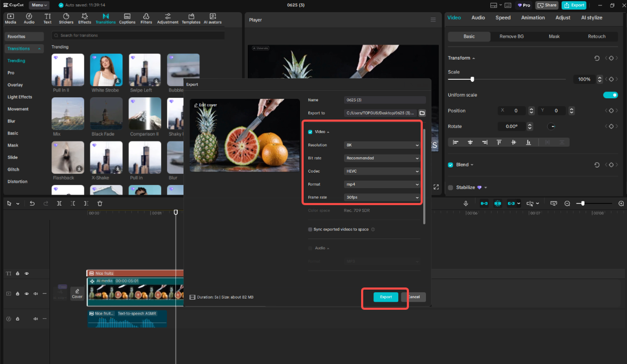The width and height of the screenshot is (627, 364).
Task: Select the Split tool in timeline toolbar
Action: coord(60,203)
